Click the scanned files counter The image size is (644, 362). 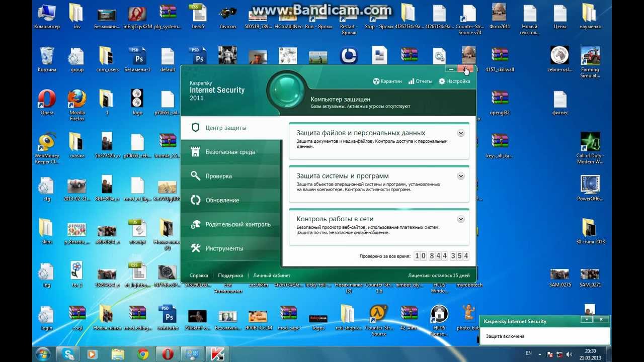[441, 256]
